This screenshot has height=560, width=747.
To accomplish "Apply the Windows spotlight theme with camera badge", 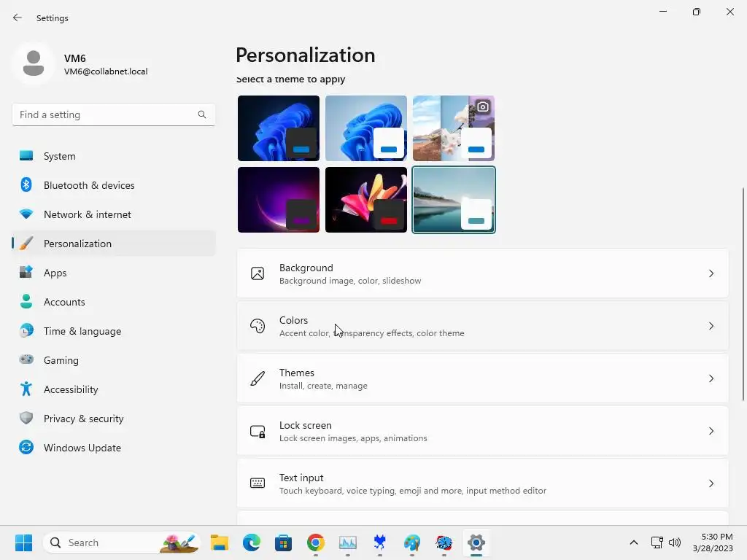I will coord(454,128).
